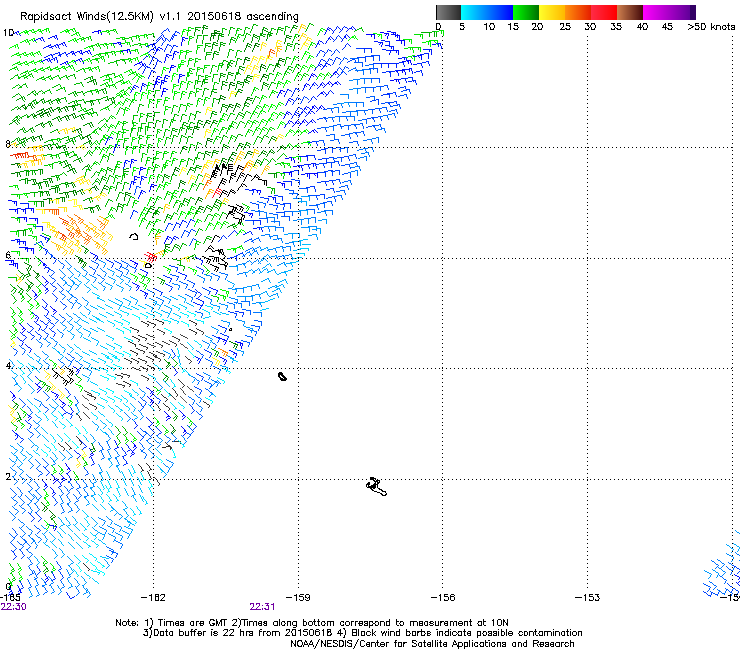Click the '-156' longitude label

point(443,598)
